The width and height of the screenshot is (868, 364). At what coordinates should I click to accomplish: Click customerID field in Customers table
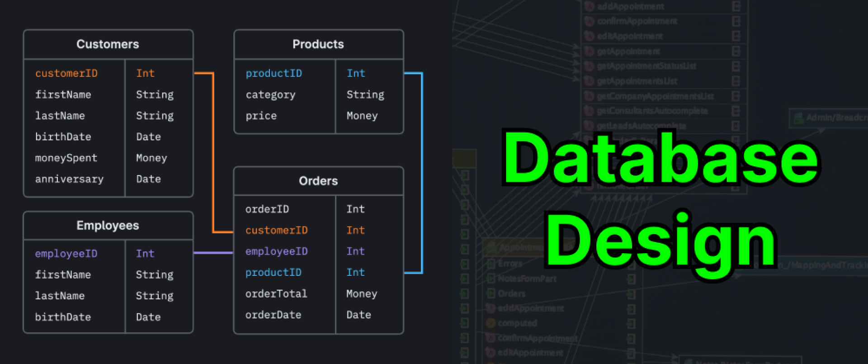tap(66, 73)
